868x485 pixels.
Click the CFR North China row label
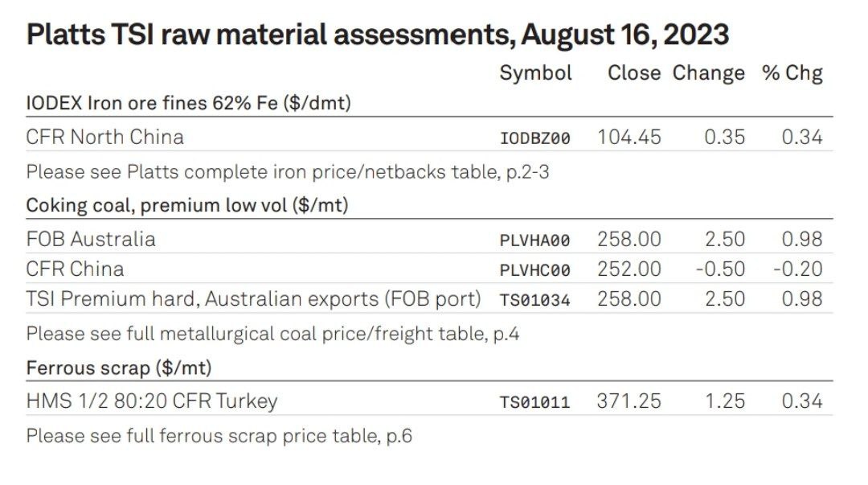pyautogui.click(x=104, y=138)
